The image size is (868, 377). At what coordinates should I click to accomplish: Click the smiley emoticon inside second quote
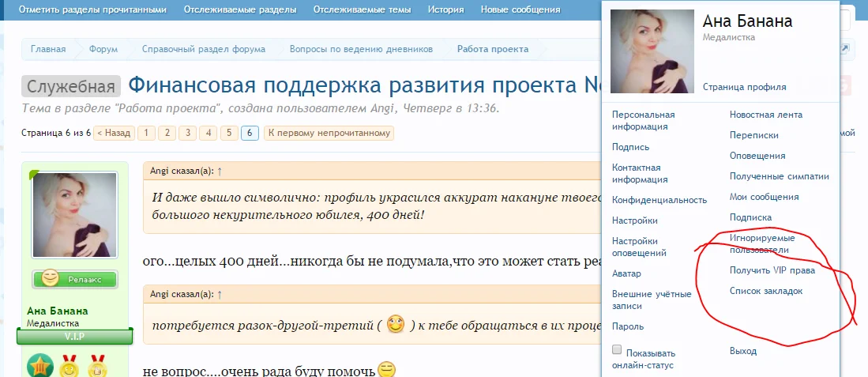click(x=395, y=324)
